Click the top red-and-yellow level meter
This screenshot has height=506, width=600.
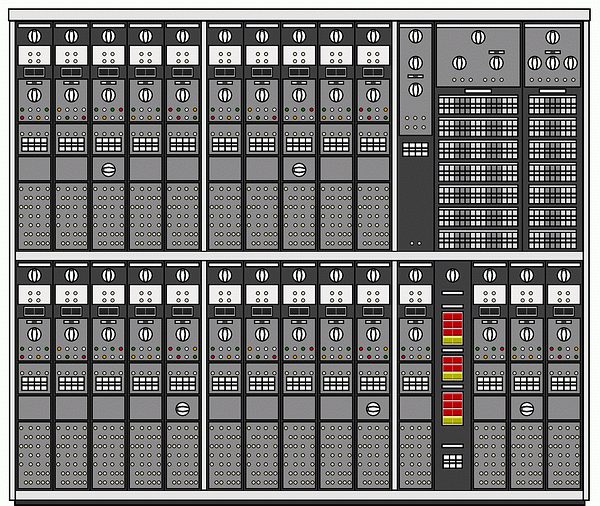coord(452,327)
